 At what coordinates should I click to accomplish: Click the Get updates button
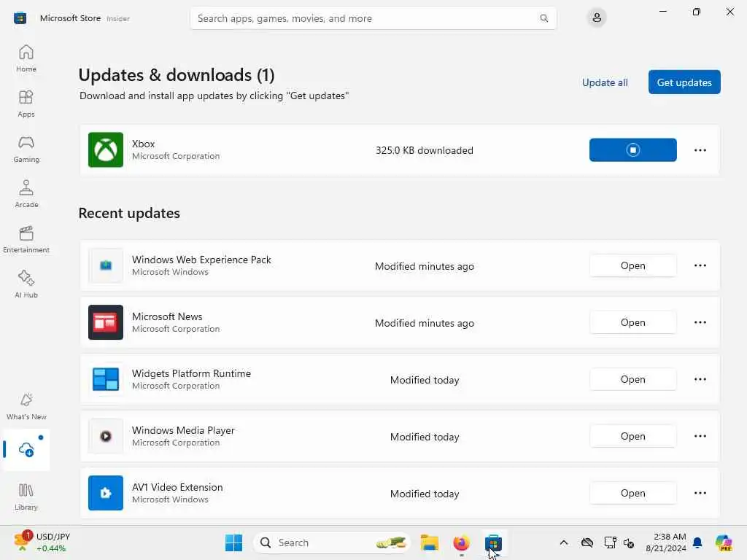click(x=684, y=82)
